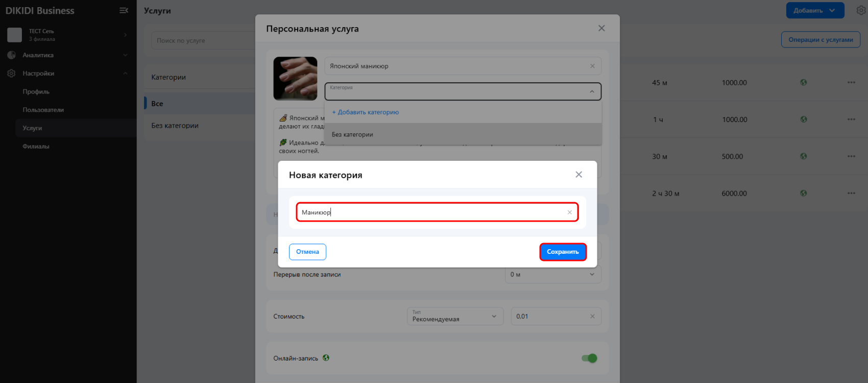Viewport: 868px width, 383px height.
Task: Expand the ТЕСТ Сеть branch selector
Action: [125, 35]
